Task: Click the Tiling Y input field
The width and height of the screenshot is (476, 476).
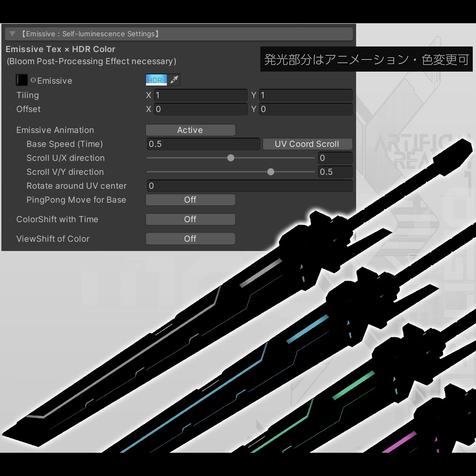Action: pos(306,95)
